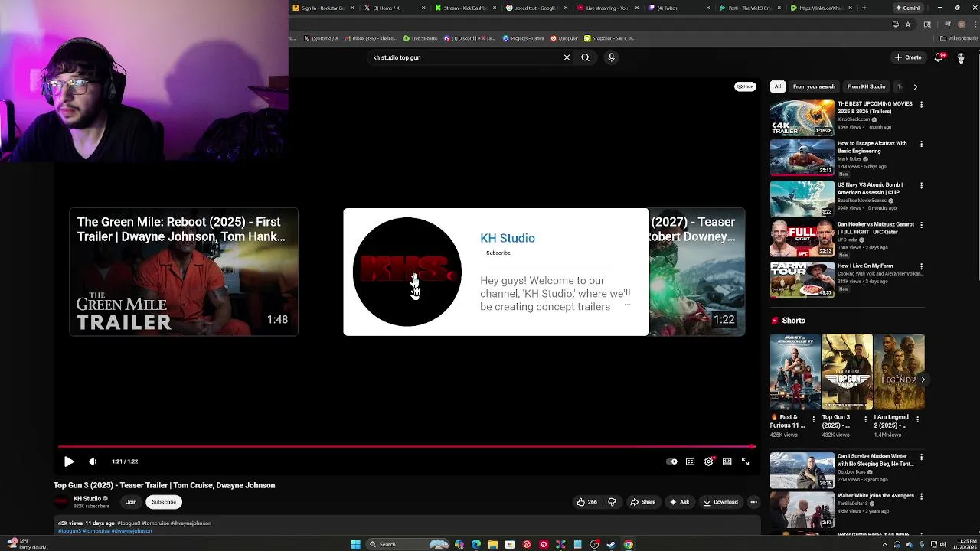Turn on closed captions
Image resolution: width=980 pixels, height=551 pixels.
pyautogui.click(x=690, y=461)
